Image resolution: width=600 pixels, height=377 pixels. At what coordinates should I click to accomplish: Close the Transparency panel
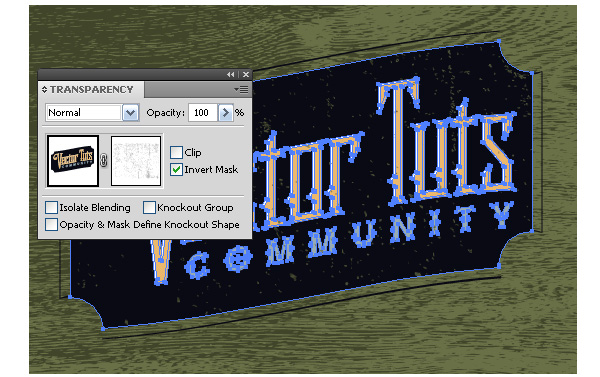pos(246,75)
